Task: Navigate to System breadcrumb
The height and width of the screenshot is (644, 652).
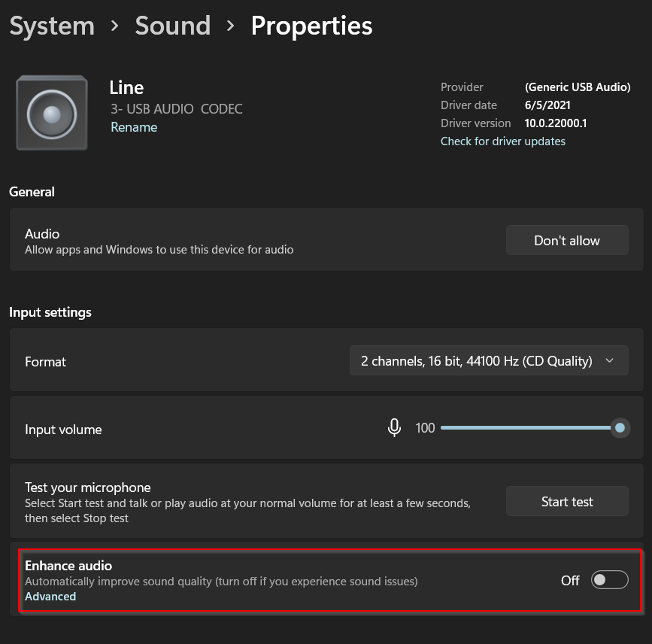Action: click(51, 26)
